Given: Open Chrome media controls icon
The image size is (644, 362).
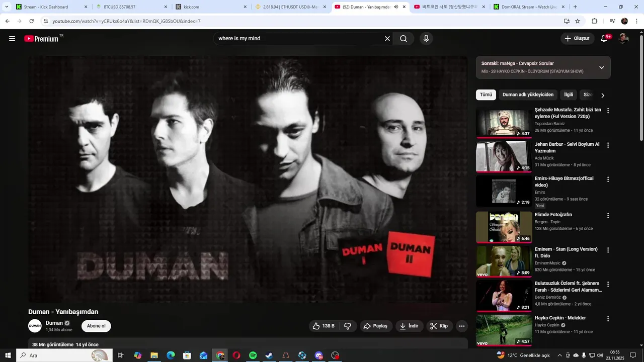Looking at the screenshot, I should (x=612, y=21).
